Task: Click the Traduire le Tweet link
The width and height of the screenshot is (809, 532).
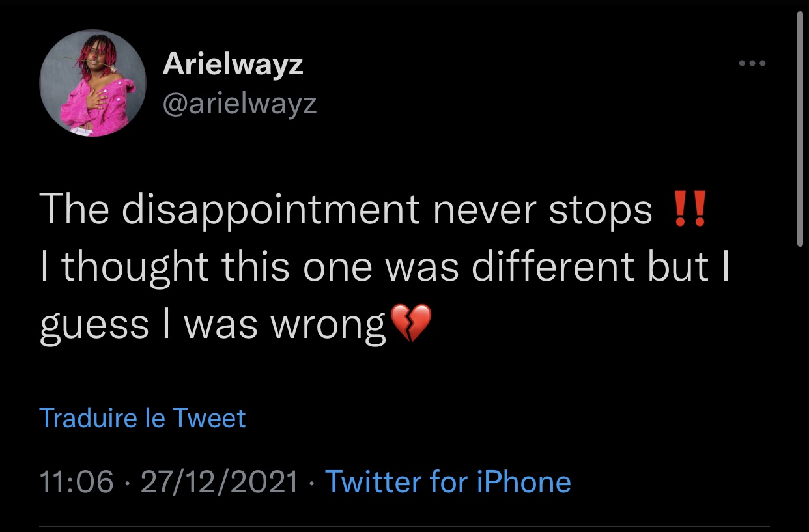Action: (x=143, y=417)
